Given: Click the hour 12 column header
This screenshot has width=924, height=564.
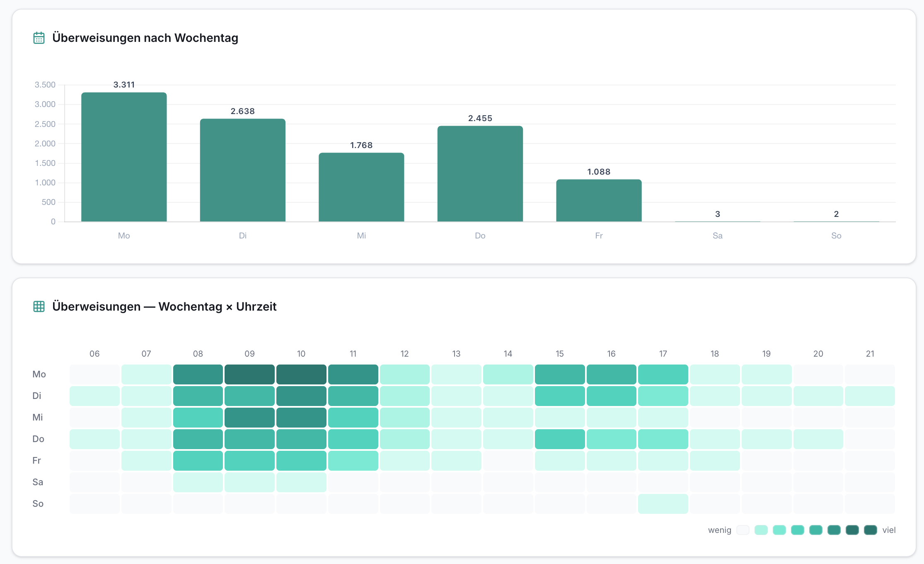Looking at the screenshot, I should point(404,354).
